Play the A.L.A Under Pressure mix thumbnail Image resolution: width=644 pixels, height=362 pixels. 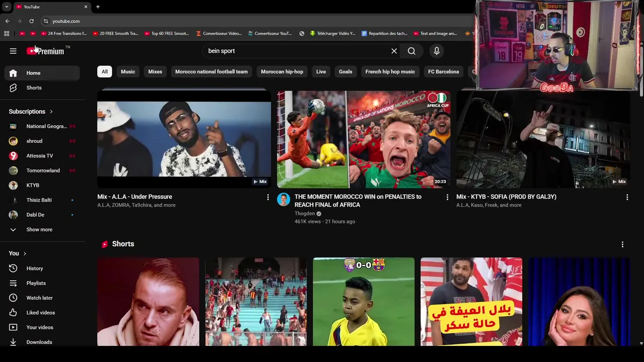point(184,139)
